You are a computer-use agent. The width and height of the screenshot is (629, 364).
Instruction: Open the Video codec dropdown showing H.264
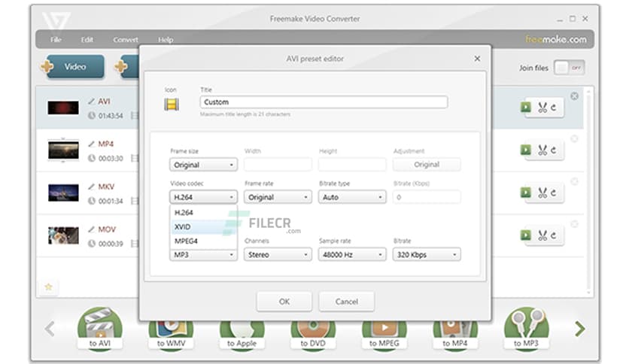[203, 197]
